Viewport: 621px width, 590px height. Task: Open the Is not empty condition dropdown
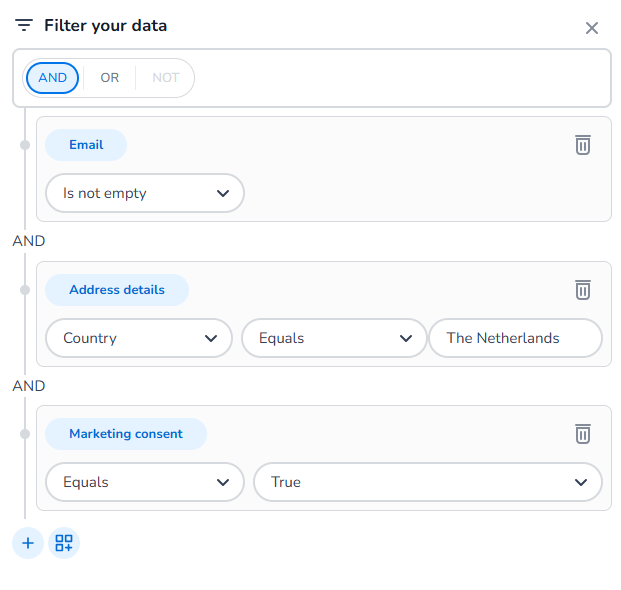145,193
